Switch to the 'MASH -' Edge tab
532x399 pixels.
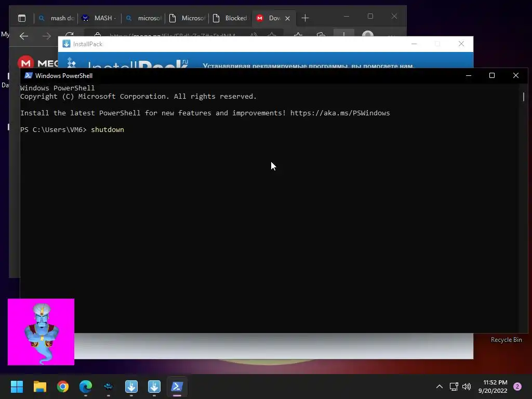coord(100,18)
